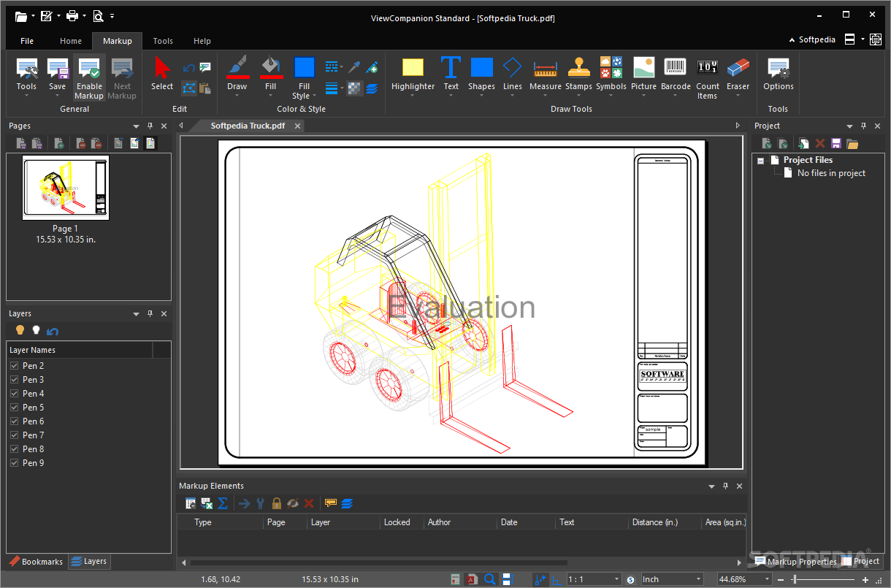This screenshot has height=588, width=891.
Task: Click the save project icon in Project panel
Action: pos(836,144)
